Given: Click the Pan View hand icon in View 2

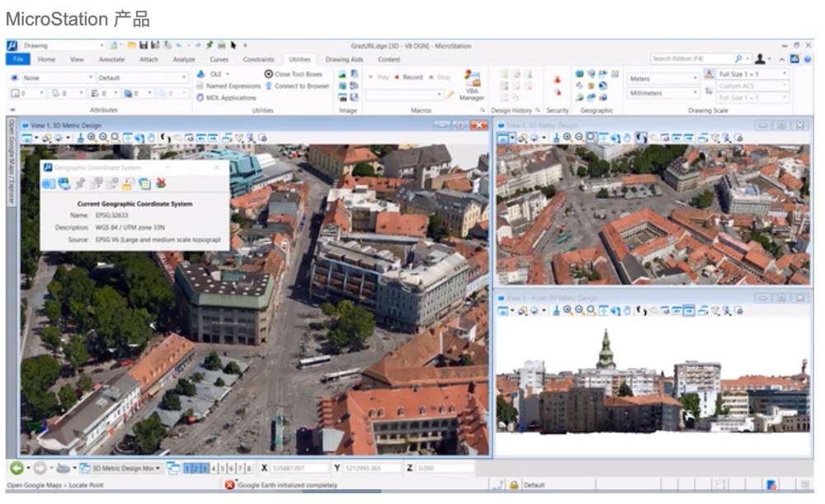Looking at the screenshot, I should point(627,138).
